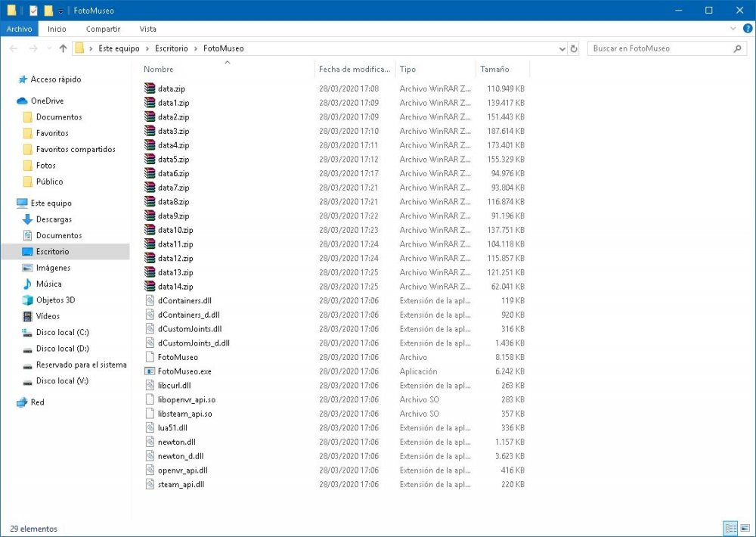Expand the ribbon with the chevron arrow
Viewport: 756px width, 537px height.
click(733, 29)
